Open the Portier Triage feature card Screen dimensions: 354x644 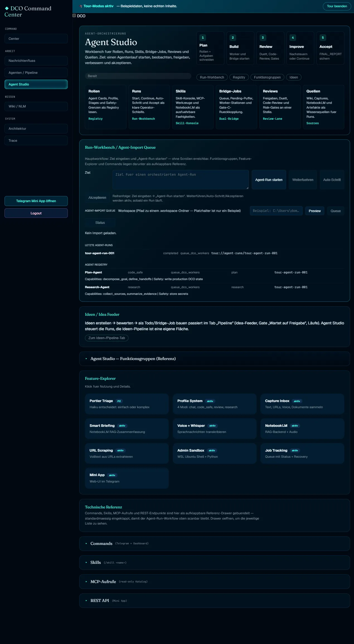tap(127, 404)
